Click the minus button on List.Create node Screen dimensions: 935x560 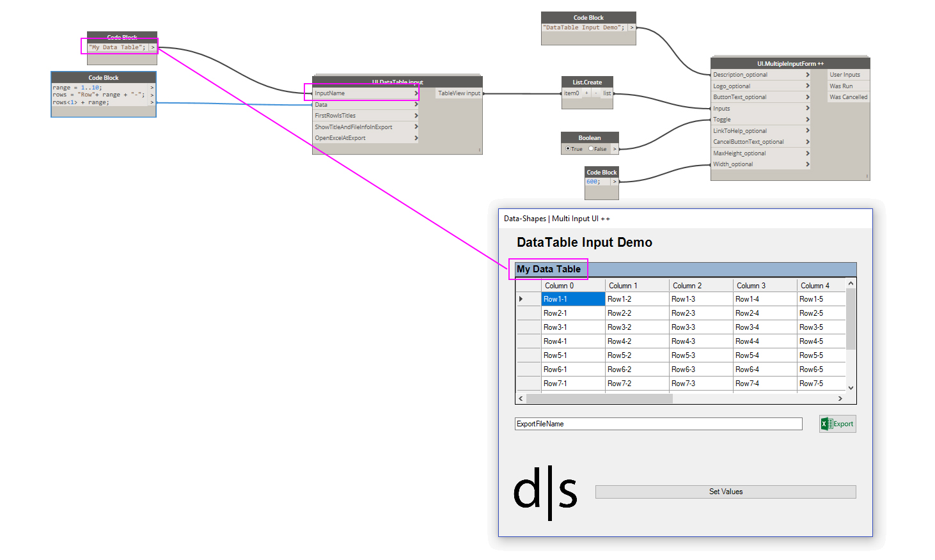[x=596, y=93]
